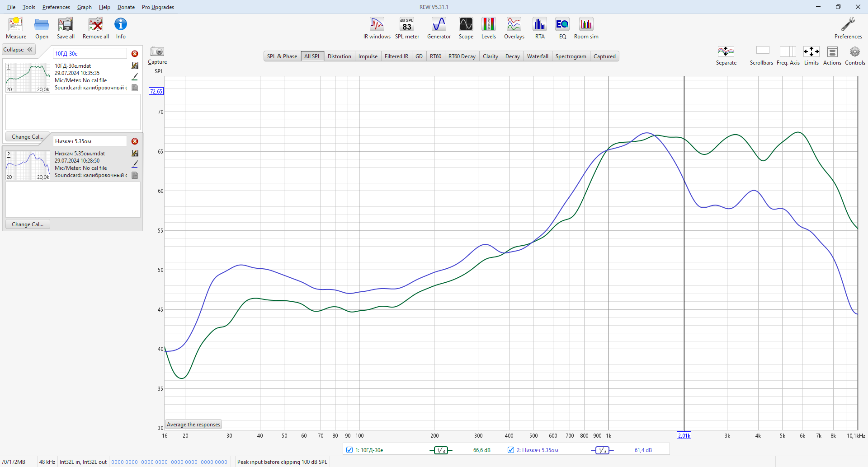Open the Graph menu

(85, 7)
